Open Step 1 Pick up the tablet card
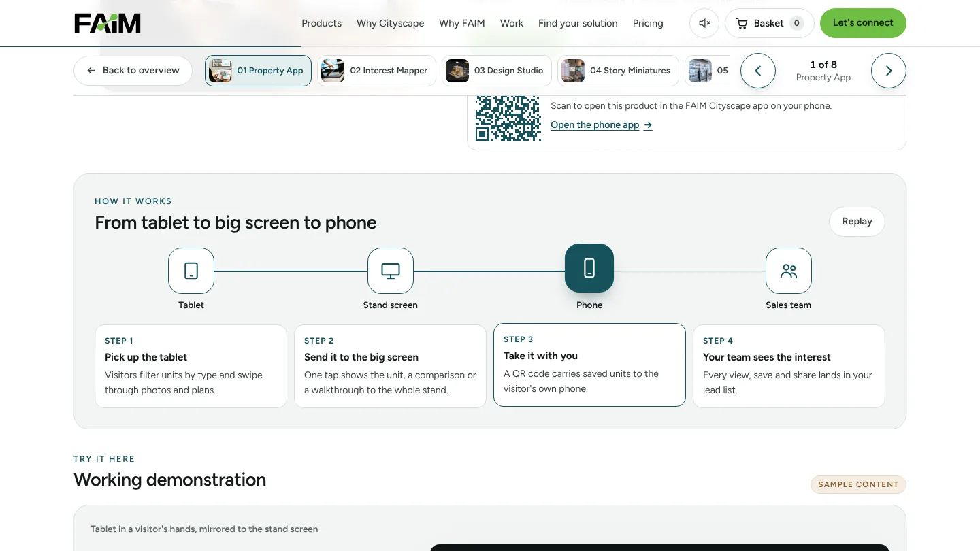 pyautogui.click(x=191, y=366)
